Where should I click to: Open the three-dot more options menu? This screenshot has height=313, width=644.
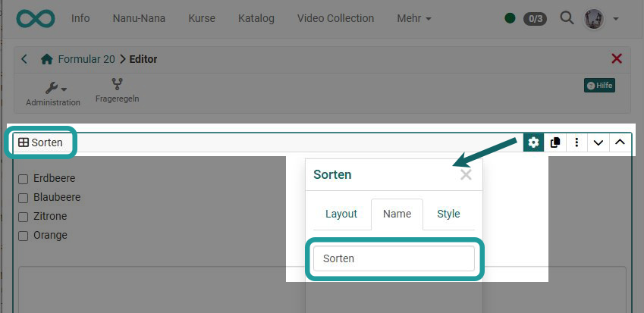pos(576,142)
